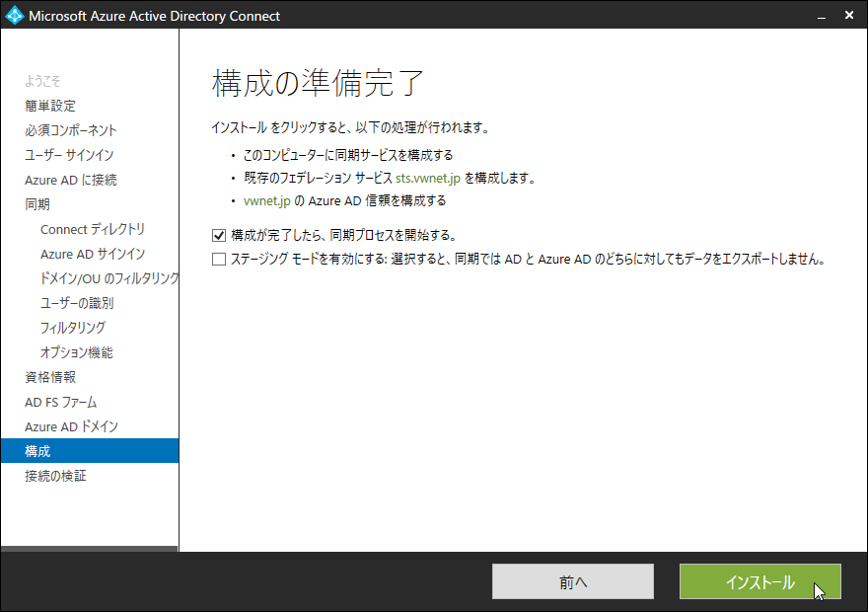The width and height of the screenshot is (868, 612).
Task: Select フィルタリング sub-step
Action: pos(73,328)
